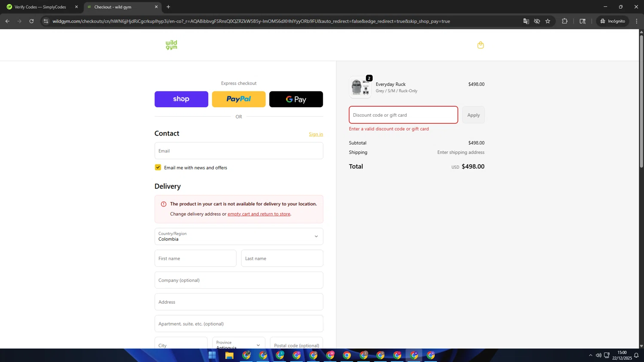Click the display/network tray icon

tap(607, 355)
